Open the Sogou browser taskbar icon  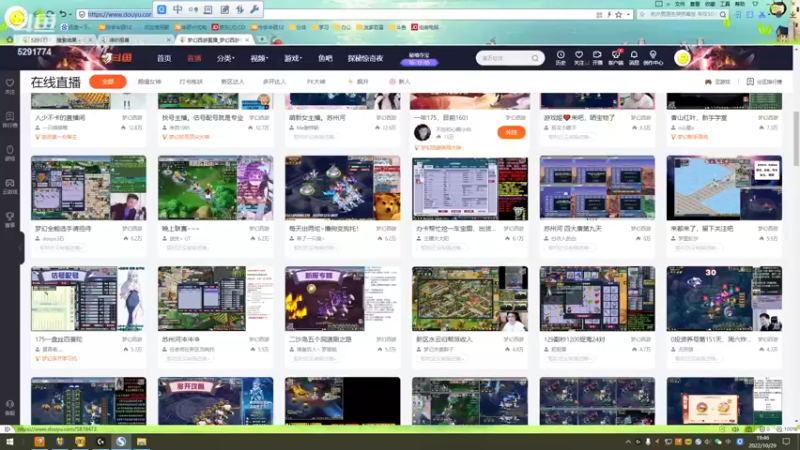(x=121, y=441)
